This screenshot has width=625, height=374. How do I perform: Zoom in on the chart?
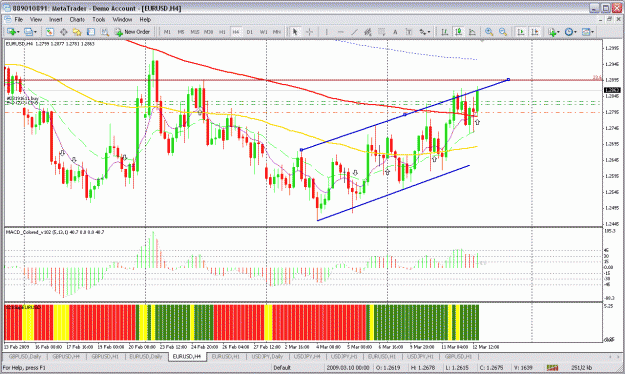point(489,32)
